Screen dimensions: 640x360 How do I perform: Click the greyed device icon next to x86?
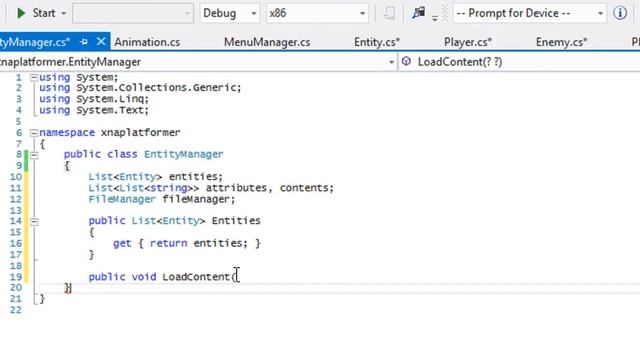[x=389, y=13]
